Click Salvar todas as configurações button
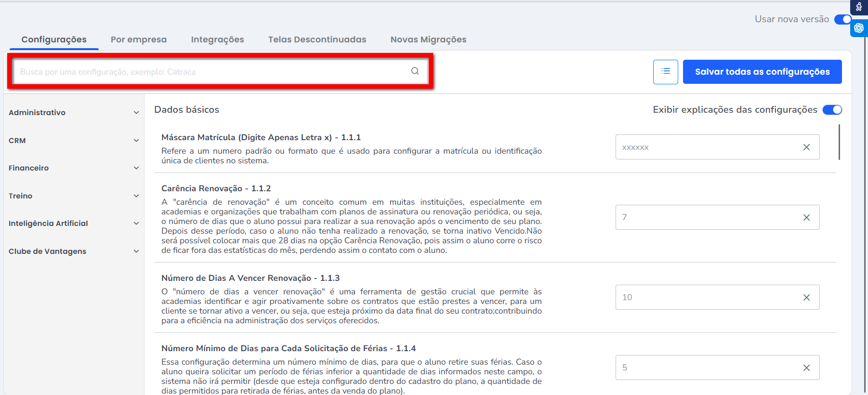Image resolution: width=868 pixels, height=395 pixels. pyautogui.click(x=762, y=72)
